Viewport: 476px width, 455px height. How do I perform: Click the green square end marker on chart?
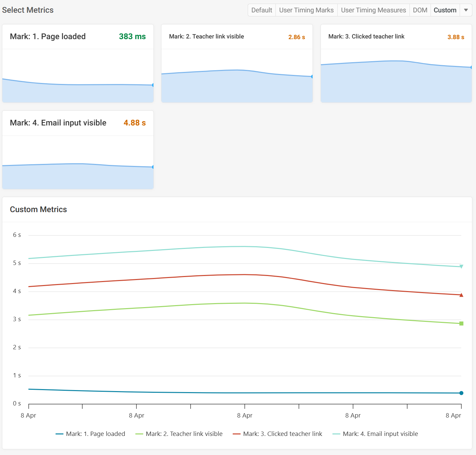(461, 324)
